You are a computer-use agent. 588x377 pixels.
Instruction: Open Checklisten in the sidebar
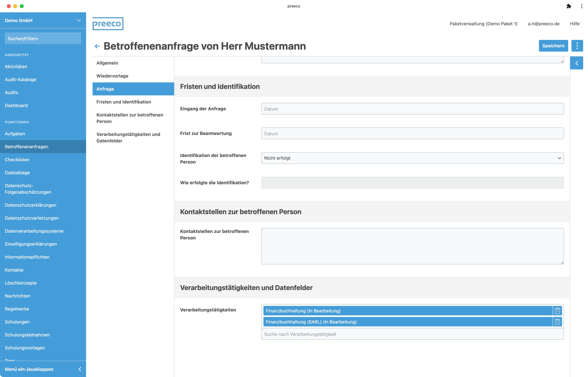point(17,160)
